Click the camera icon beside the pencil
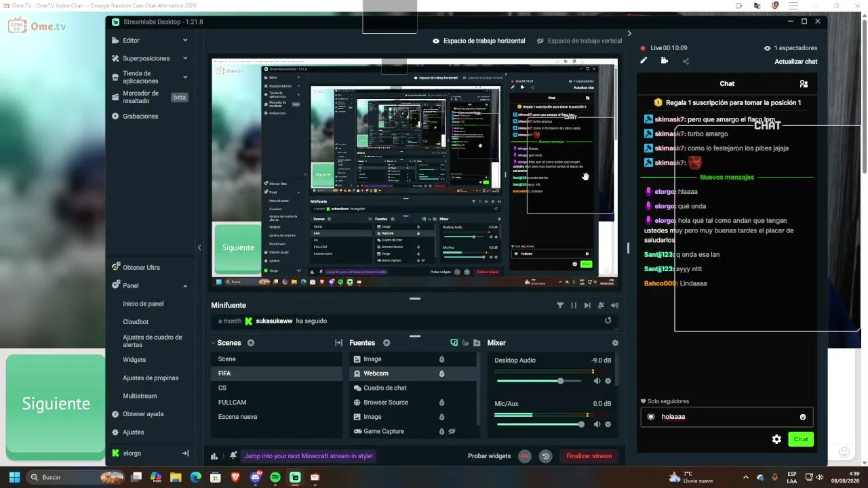The image size is (868, 488). click(664, 60)
